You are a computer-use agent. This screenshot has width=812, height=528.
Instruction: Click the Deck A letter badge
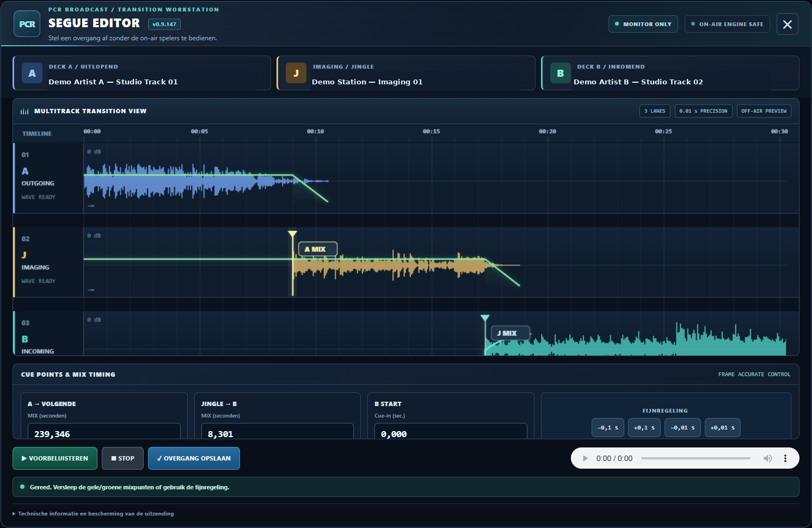[x=32, y=73]
